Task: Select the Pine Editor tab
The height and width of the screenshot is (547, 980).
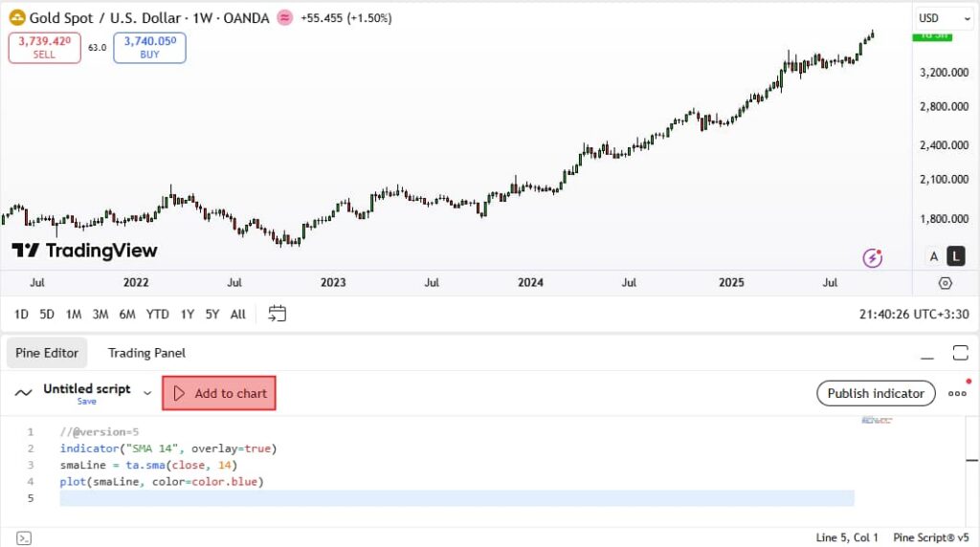Action: [x=47, y=353]
